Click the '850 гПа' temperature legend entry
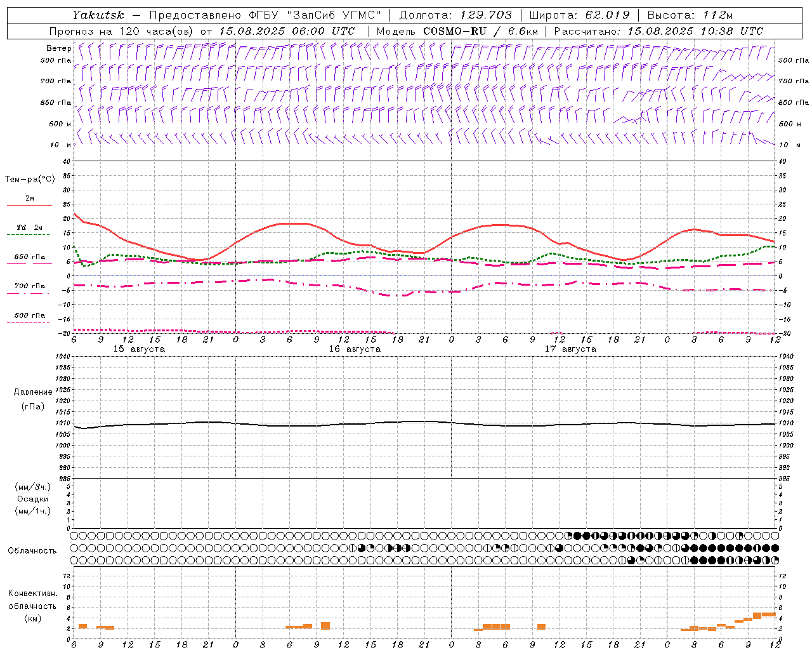The image size is (812, 650). click(x=29, y=257)
